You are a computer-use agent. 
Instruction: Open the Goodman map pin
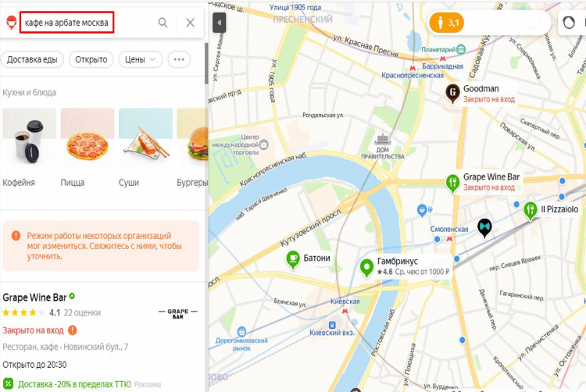452,94
